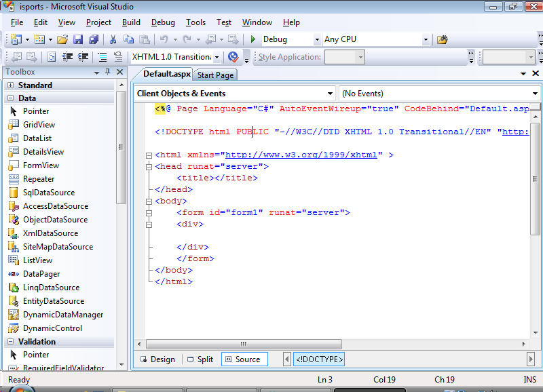Click the Open File folder icon
This screenshot has height=392, width=543.
pyautogui.click(x=62, y=39)
